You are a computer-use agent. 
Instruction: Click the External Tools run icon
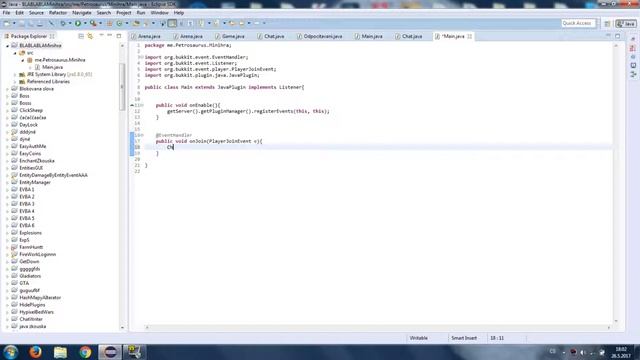point(93,23)
